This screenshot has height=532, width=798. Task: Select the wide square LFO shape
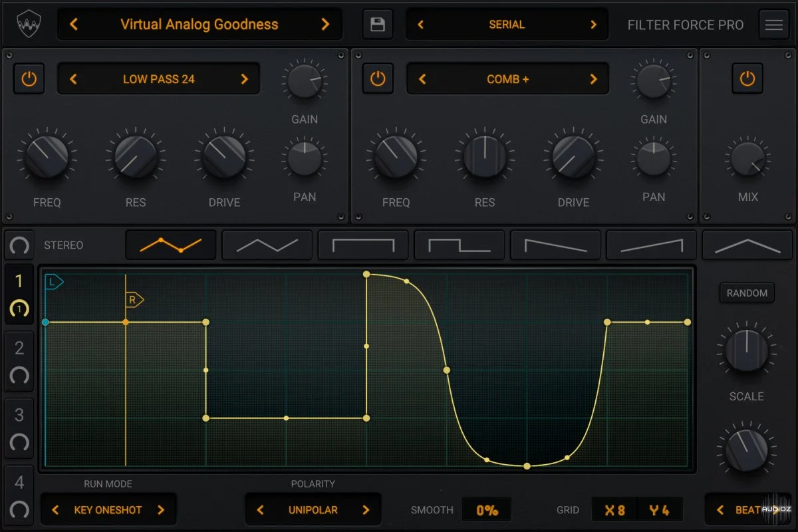(363, 245)
